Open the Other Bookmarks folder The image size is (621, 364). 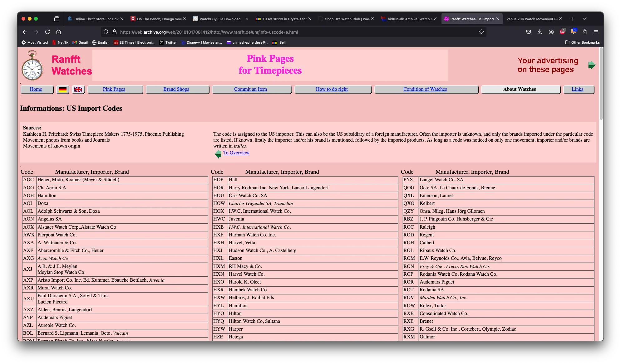coord(582,42)
